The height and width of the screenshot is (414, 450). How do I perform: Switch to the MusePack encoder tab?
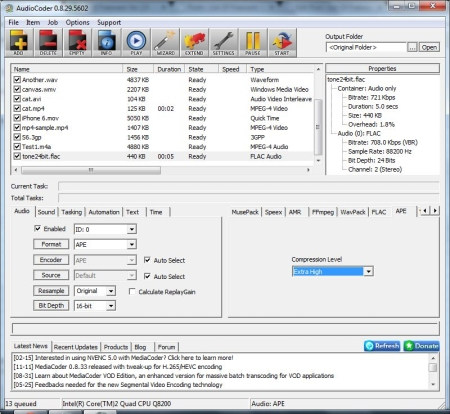pyautogui.click(x=245, y=212)
